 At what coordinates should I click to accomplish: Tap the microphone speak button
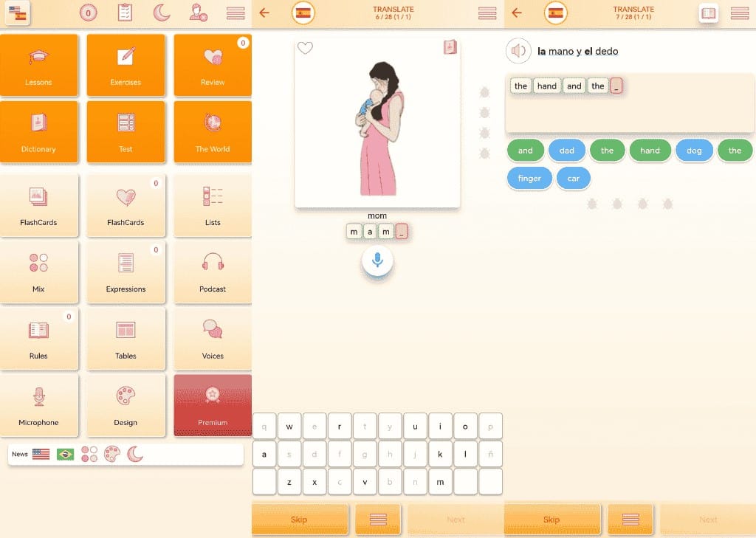click(x=377, y=261)
